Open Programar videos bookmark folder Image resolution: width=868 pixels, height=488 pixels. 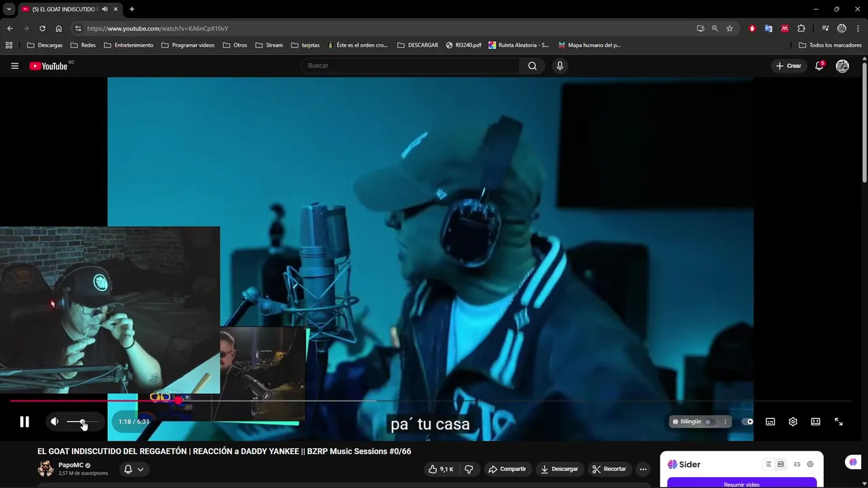(x=188, y=45)
